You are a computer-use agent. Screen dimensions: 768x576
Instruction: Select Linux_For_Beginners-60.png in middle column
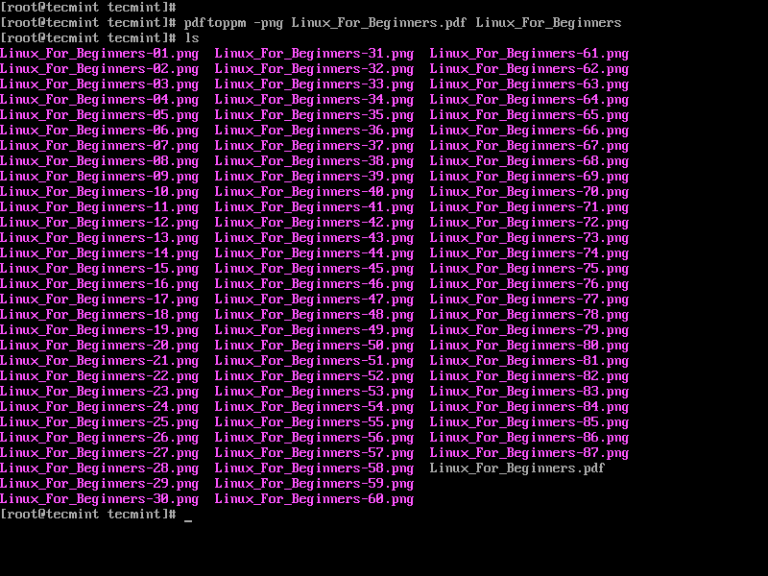(314, 499)
